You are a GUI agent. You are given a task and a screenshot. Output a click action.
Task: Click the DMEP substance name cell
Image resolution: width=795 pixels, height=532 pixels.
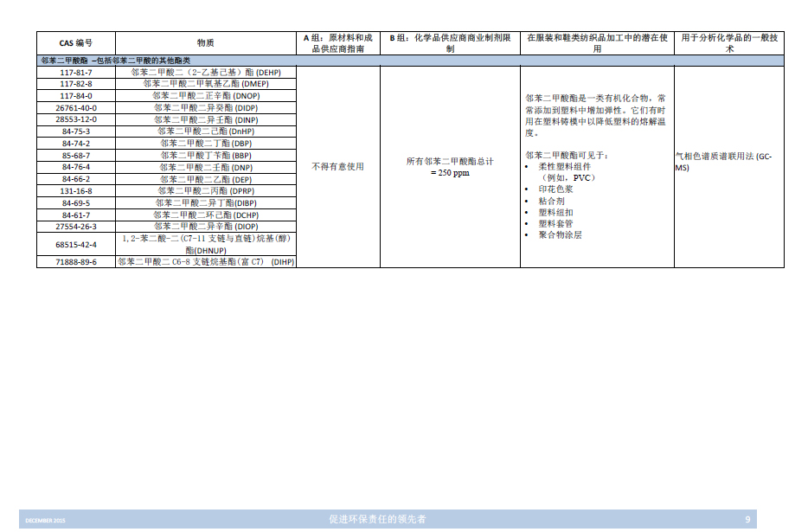(205, 84)
